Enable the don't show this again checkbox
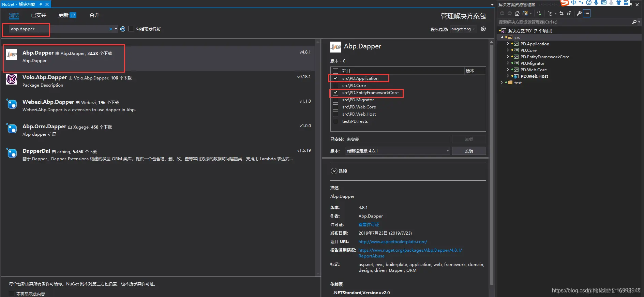Viewport: 644px width, 297px height. point(12,294)
